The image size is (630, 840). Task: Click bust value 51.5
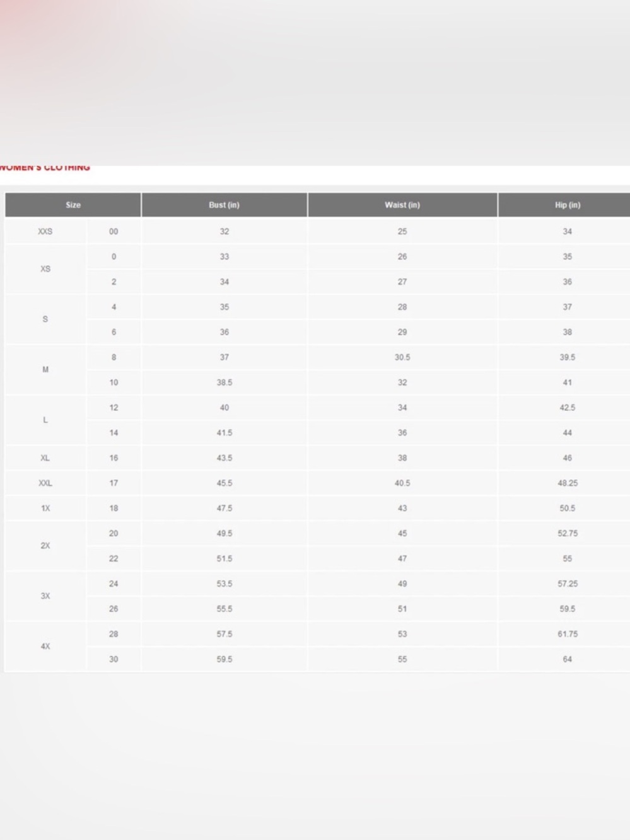225,558
